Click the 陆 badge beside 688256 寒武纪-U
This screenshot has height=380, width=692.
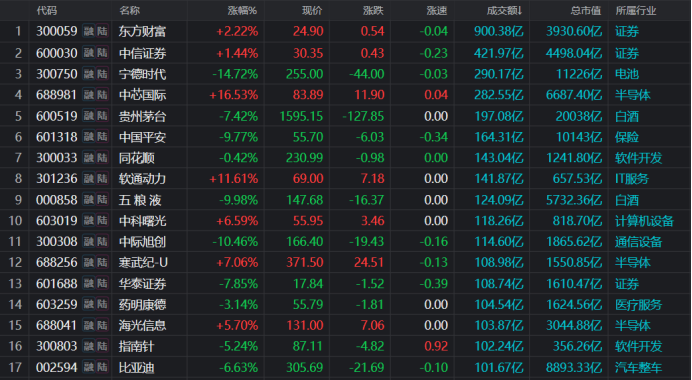[102, 263]
